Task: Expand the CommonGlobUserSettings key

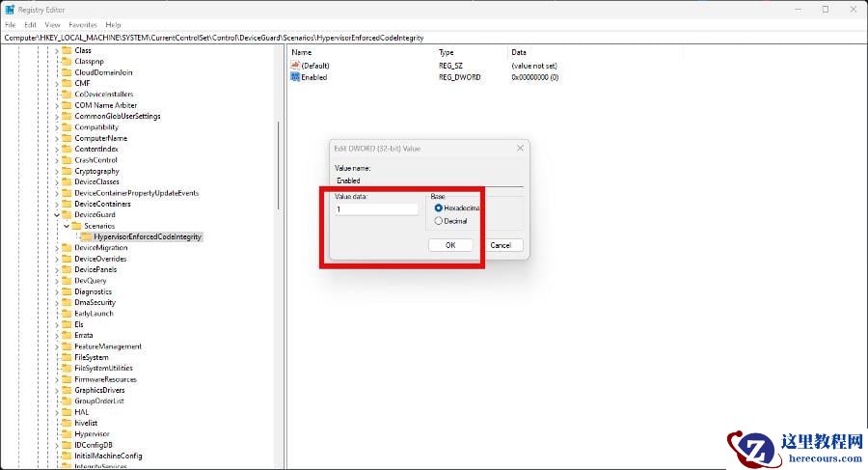Action: coord(57,117)
